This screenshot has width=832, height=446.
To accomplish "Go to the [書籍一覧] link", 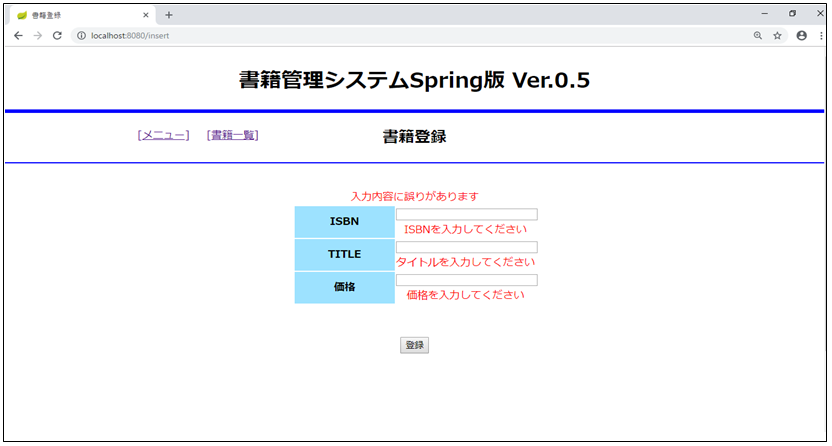I will (232, 136).
